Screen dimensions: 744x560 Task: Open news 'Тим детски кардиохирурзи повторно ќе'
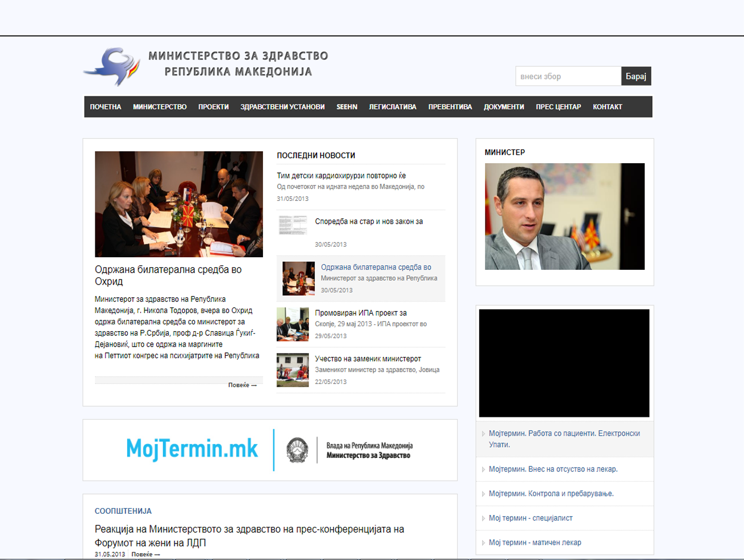pos(341,176)
